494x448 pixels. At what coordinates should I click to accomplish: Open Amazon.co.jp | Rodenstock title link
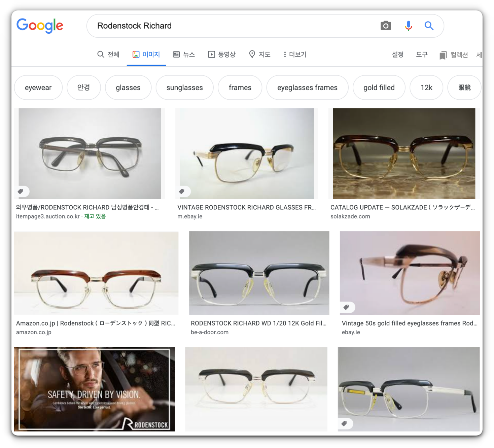pyautogui.click(x=96, y=323)
